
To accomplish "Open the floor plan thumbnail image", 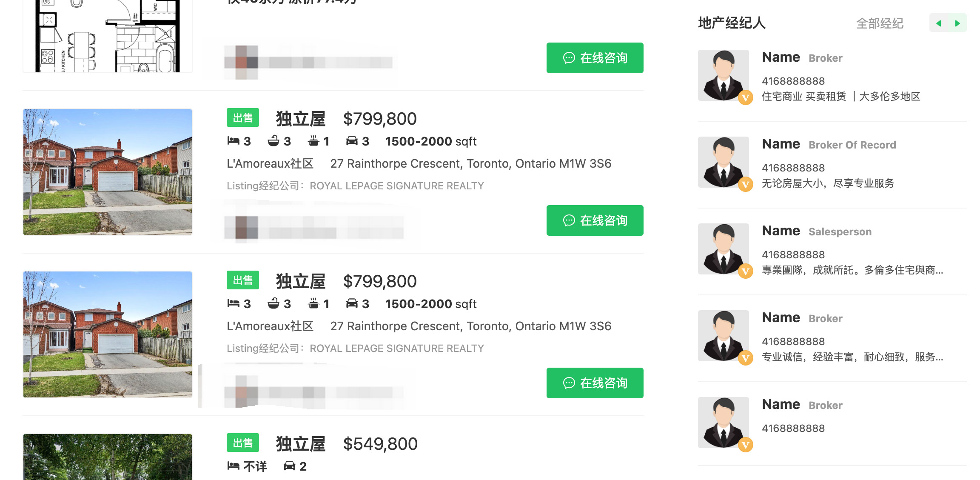I will point(108,36).
